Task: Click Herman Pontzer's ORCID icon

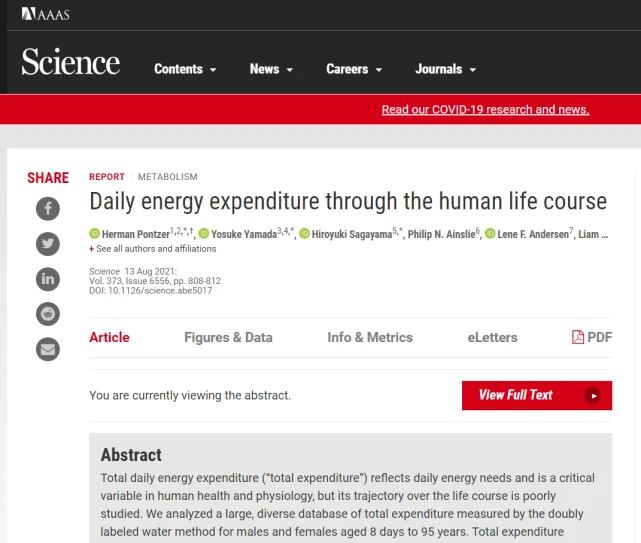Action: 95,234
